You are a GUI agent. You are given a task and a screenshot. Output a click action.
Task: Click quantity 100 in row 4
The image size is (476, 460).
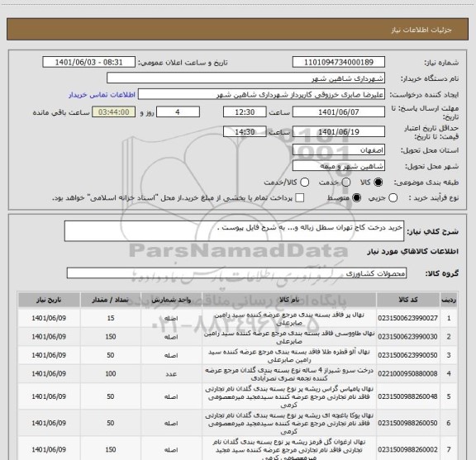(x=111, y=373)
